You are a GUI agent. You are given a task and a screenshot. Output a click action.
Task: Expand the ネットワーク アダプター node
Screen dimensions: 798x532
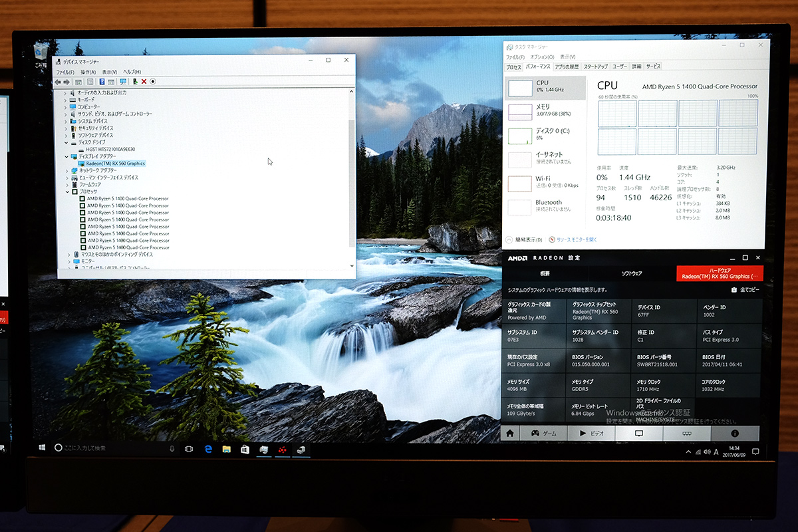point(67,170)
